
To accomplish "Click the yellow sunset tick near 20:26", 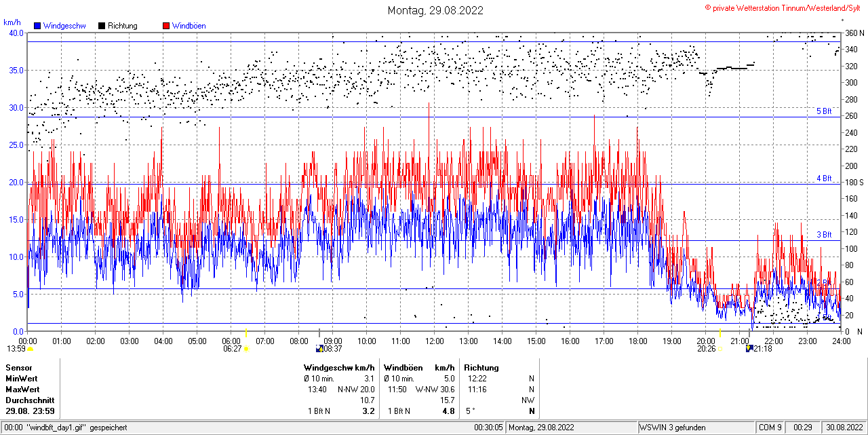I will tap(720, 333).
